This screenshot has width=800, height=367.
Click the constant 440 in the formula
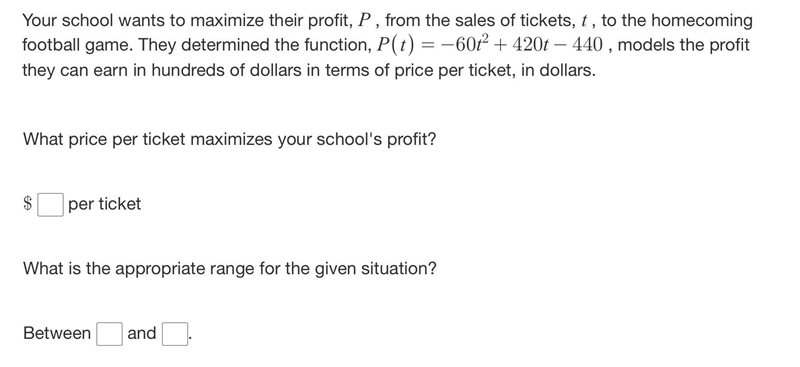point(588,45)
